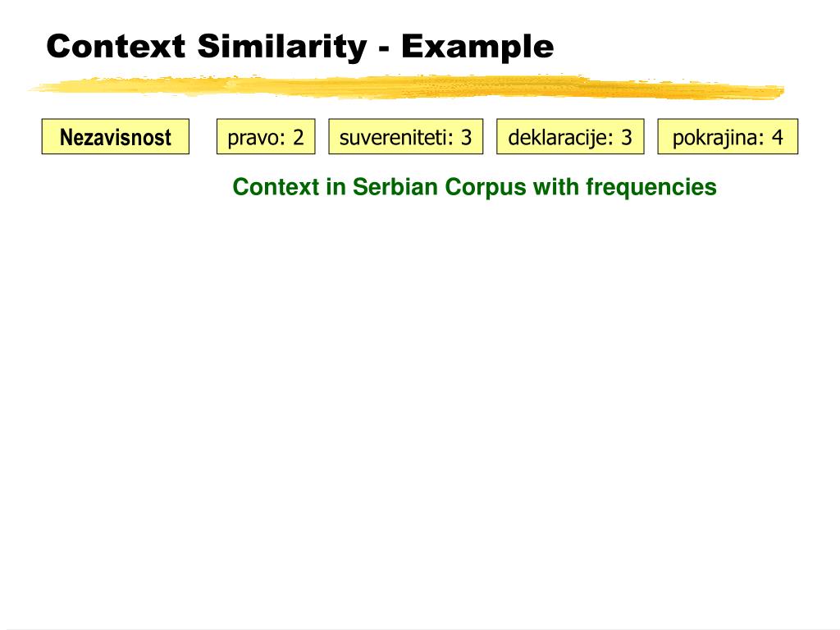Click the empty white area below the caption
Image resolution: width=840 pixels, height=630 pixels.
pos(420,394)
